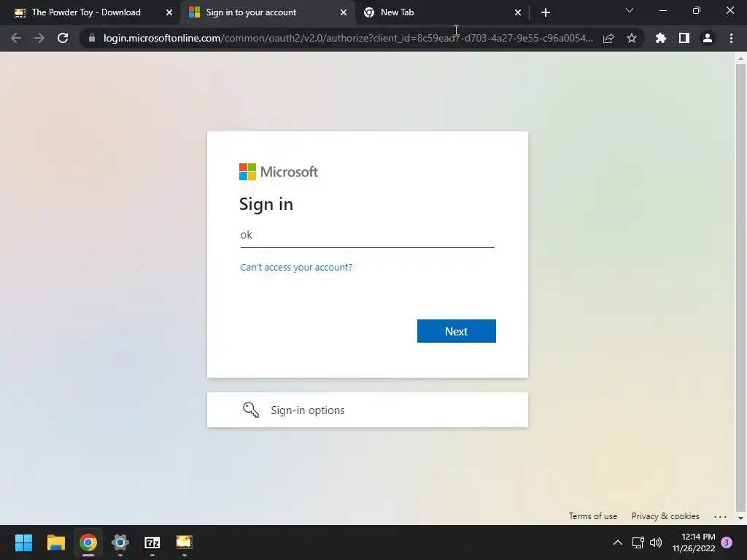
Task: Click the browser Forward arrow
Action: click(x=39, y=38)
